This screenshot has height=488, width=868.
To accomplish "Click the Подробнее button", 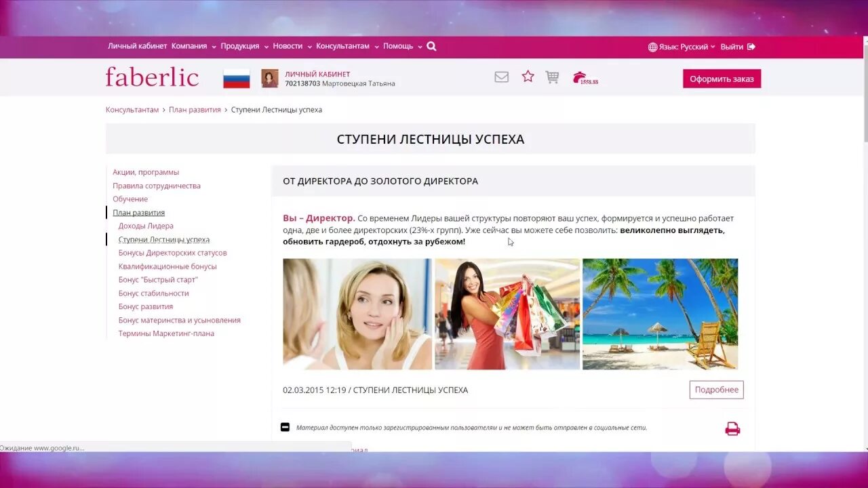I will (x=716, y=390).
